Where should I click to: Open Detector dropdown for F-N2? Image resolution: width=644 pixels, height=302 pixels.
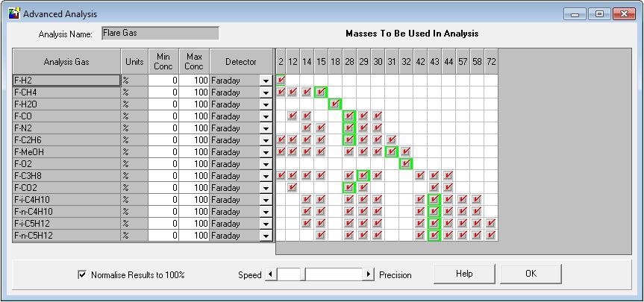[266, 128]
